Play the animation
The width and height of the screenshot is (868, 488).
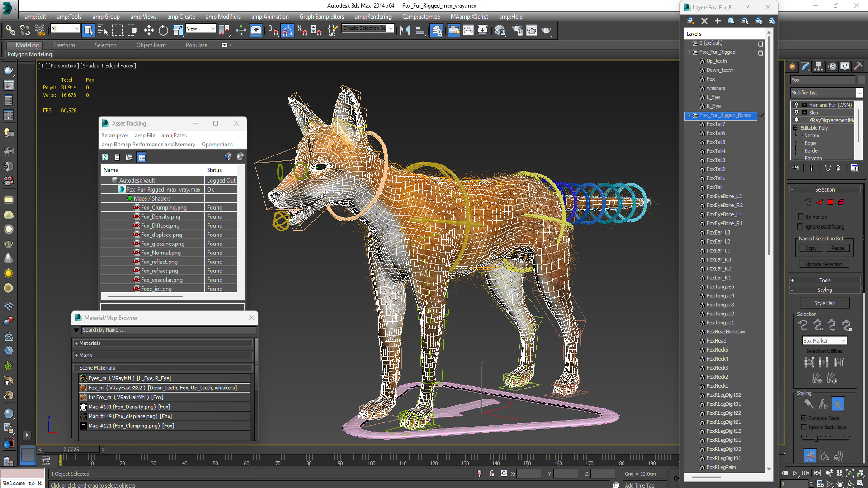pyautogui.click(x=795, y=473)
